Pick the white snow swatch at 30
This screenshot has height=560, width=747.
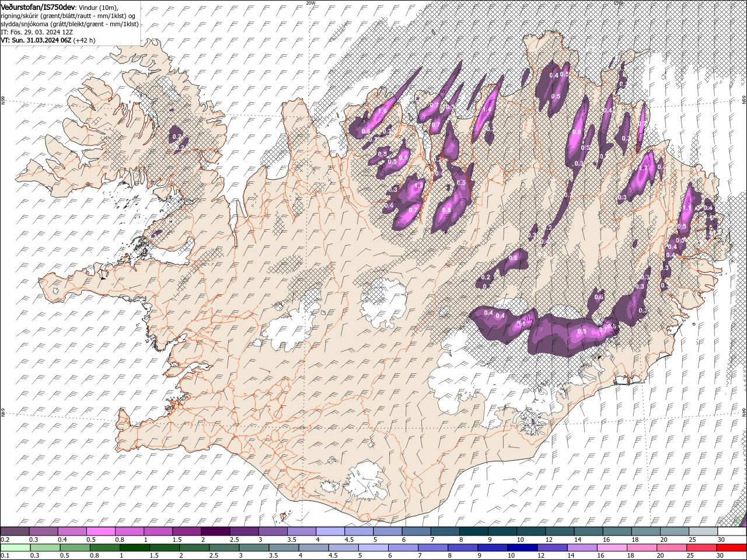pyautogui.click(x=732, y=531)
